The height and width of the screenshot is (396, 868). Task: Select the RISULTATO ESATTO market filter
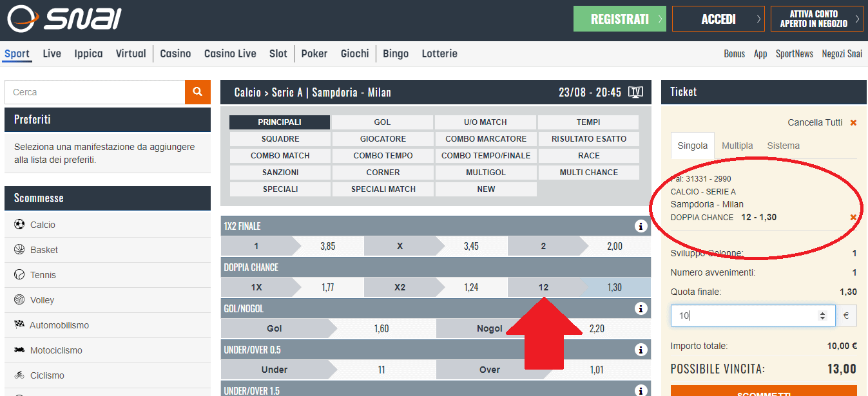(588, 139)
